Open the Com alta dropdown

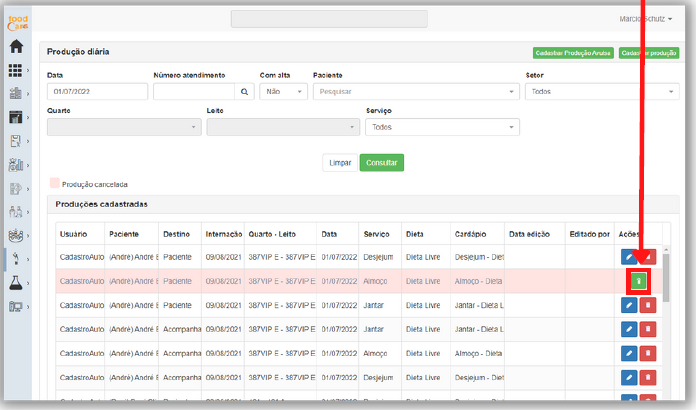click(284, 91)
